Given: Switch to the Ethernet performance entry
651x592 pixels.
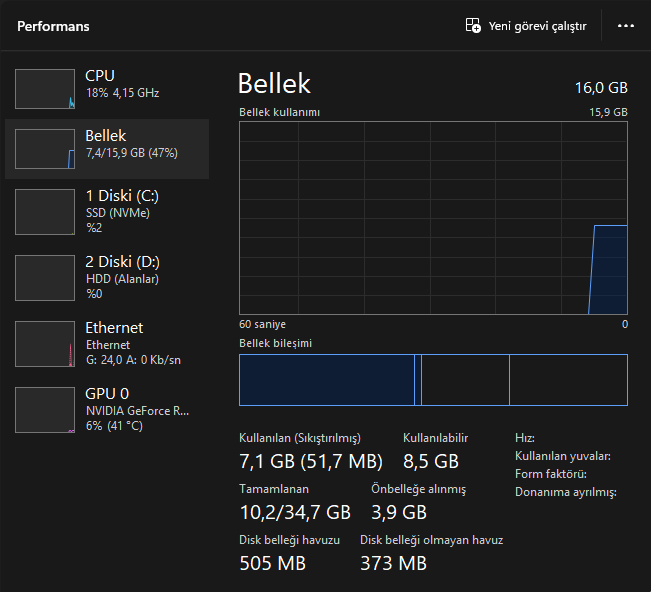Looking at the screenshot, I should point(120,342).
